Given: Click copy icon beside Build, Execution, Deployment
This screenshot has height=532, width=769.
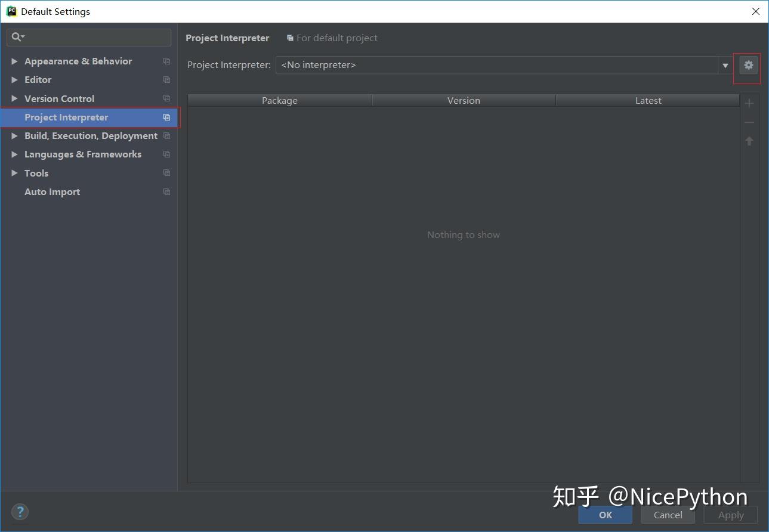Looking at the screenshot, I should point(166,136).
